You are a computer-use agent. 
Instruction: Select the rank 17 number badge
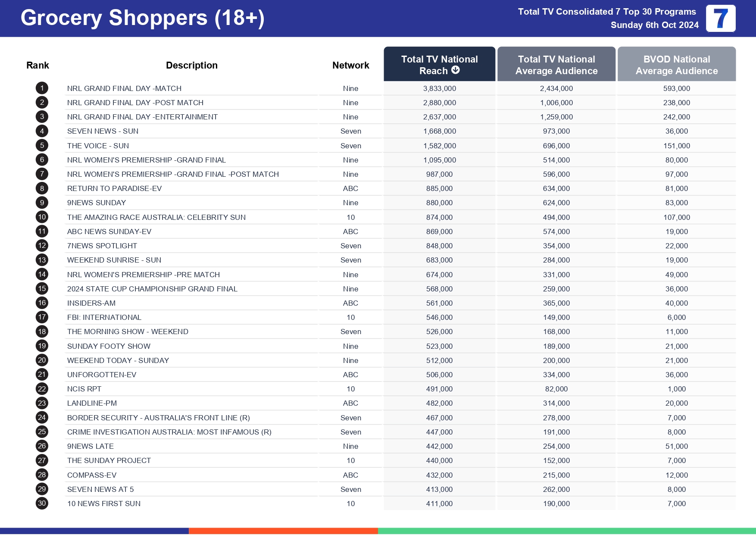point(42,317)
